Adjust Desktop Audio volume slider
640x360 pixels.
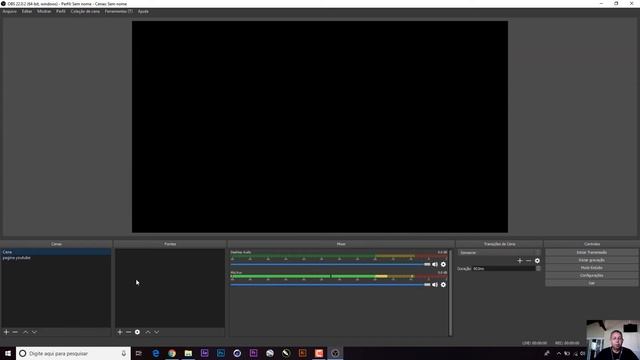pos(330,264)
